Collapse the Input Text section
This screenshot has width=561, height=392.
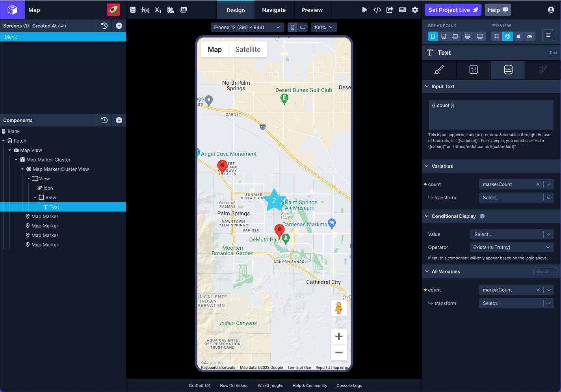click(427, 86)
